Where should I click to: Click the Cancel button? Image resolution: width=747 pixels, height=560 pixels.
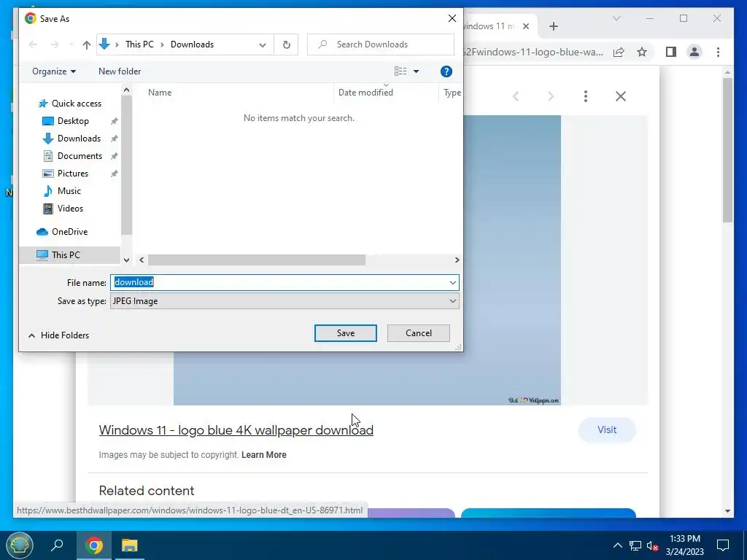click(x=418, y=333)
